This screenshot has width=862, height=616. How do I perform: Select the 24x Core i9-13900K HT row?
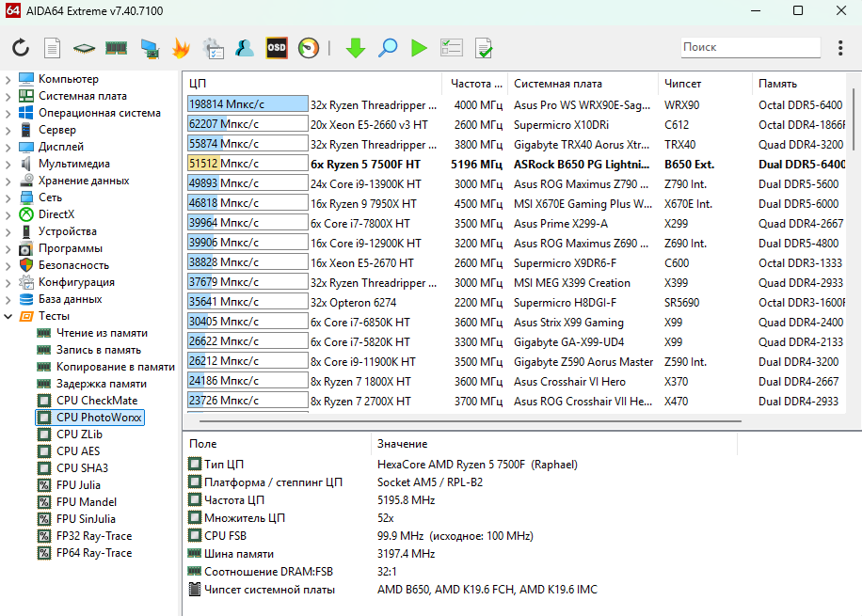click(x=516, y=183)
